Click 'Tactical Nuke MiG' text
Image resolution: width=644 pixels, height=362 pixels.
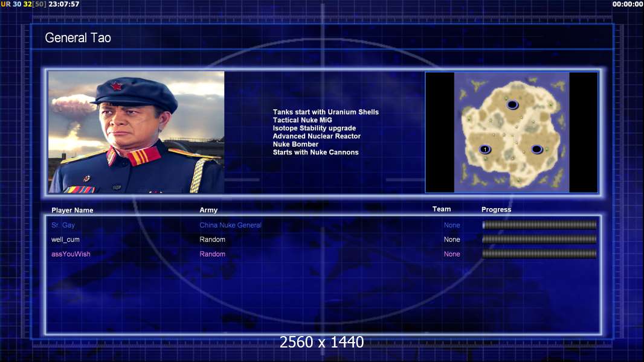[302, 120]
